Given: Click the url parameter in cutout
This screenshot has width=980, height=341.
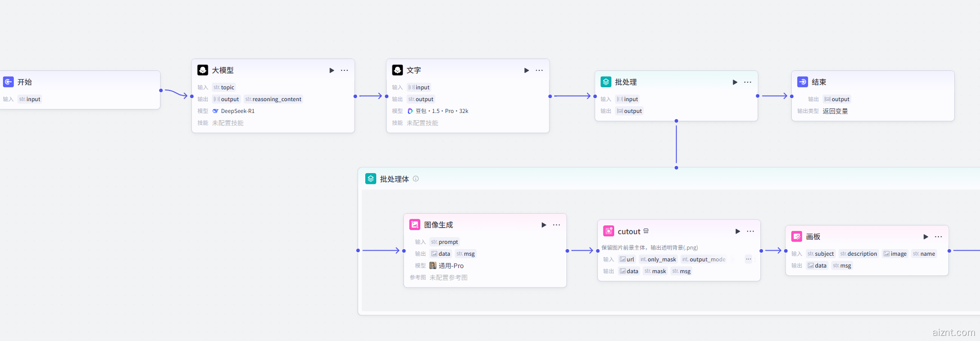Looking at the screenshot, I should tap(627, 259).
